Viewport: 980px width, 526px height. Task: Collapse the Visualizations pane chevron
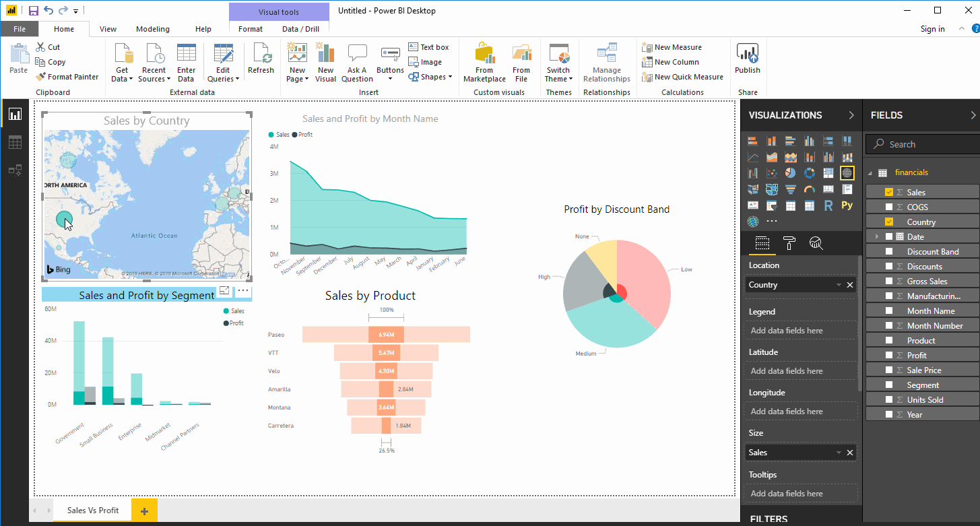click(851, 115)
